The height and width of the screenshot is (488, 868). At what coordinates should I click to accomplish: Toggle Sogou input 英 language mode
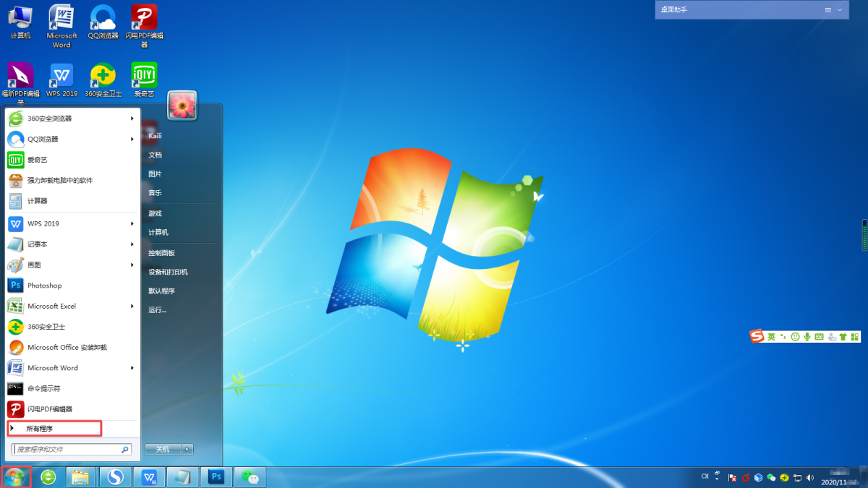coord(772,337)
